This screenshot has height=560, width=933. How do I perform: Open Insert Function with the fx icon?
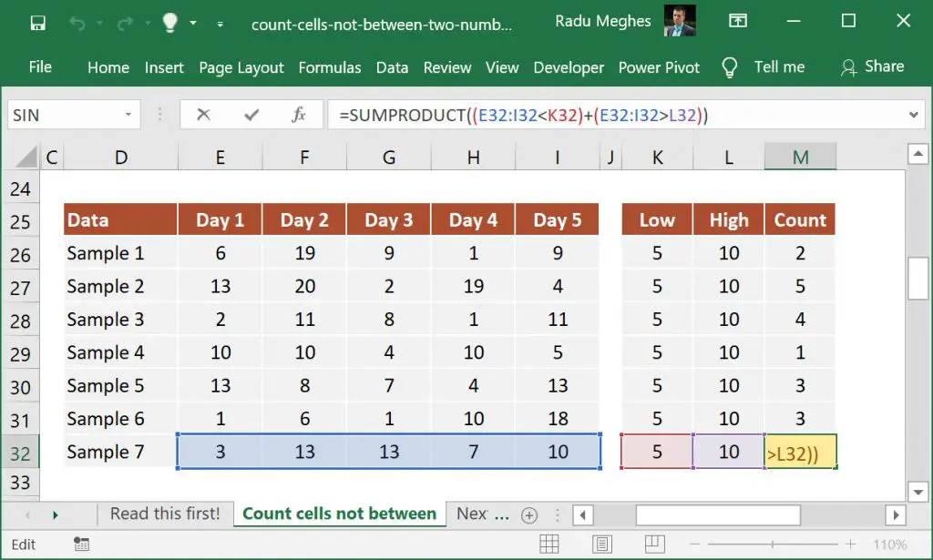[x=298, y=115]
